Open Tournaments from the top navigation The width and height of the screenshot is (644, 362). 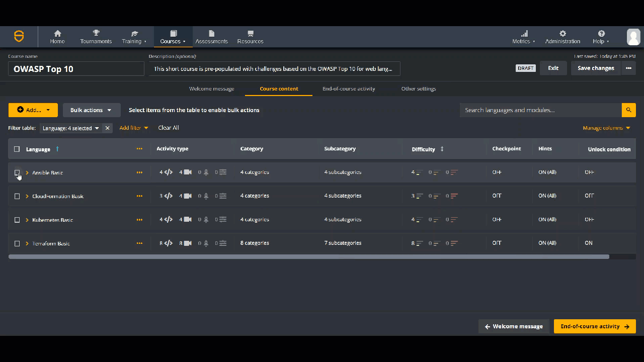tap(96, 37)
